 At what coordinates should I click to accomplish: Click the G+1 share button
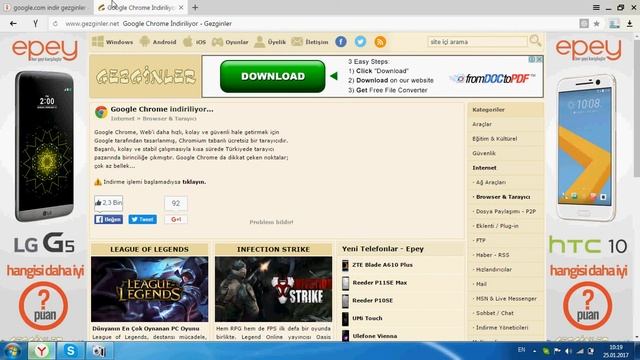coord(176,220)
